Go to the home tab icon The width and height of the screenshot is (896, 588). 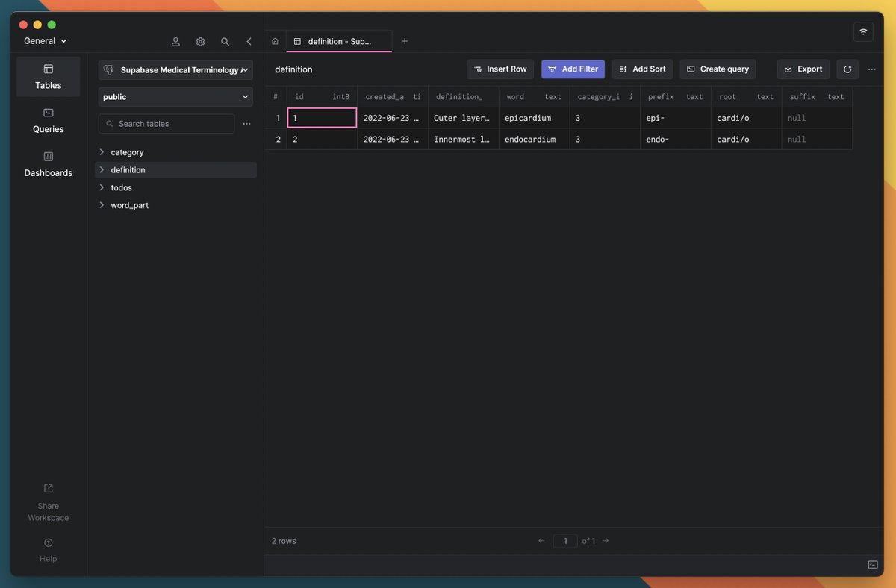275,41
